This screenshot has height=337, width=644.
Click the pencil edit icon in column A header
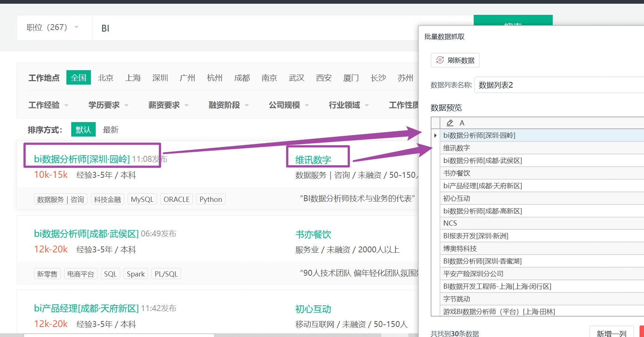[450, 123]
